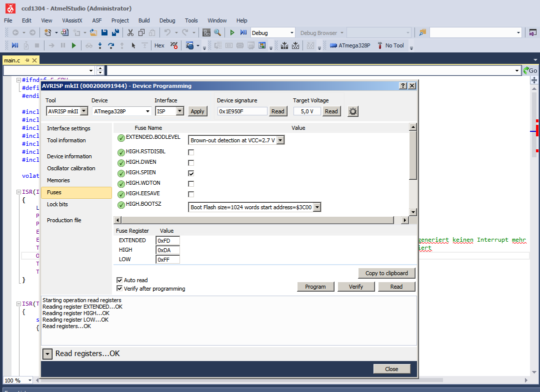Click the ATmega328P device chip button
This screenshot has height=392, width=540.
point(350,45)
